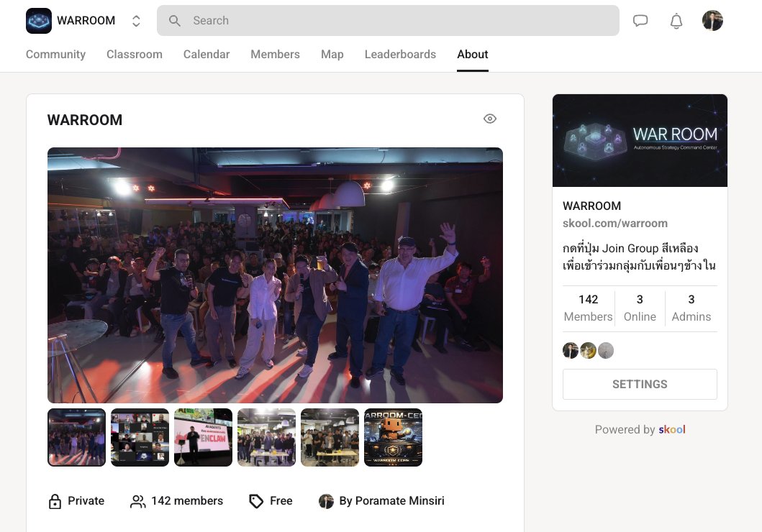Switch to the Community tab
762x532 pixels.
tap(55, 55)
